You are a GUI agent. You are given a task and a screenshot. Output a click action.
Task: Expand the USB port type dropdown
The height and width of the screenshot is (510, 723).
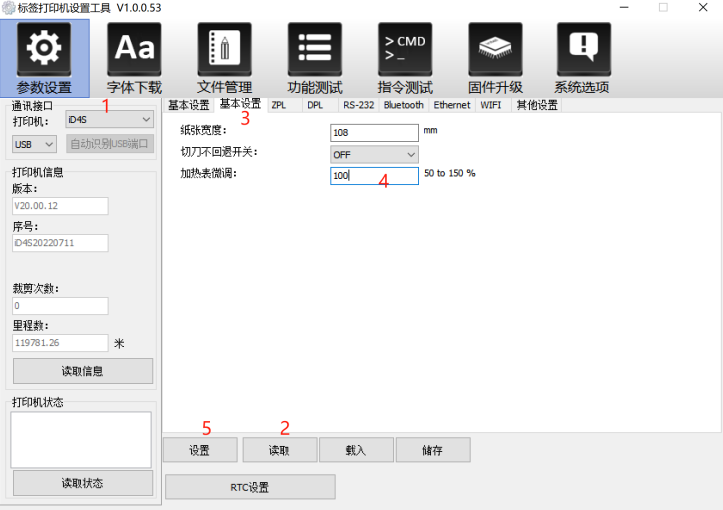pos(34,144)
